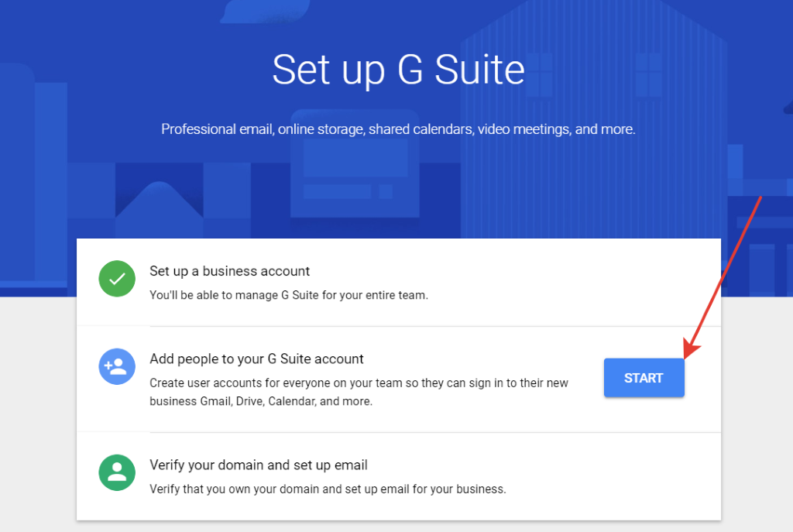Click the 'Create user accounts for everyone' description

tap(359, 392)
